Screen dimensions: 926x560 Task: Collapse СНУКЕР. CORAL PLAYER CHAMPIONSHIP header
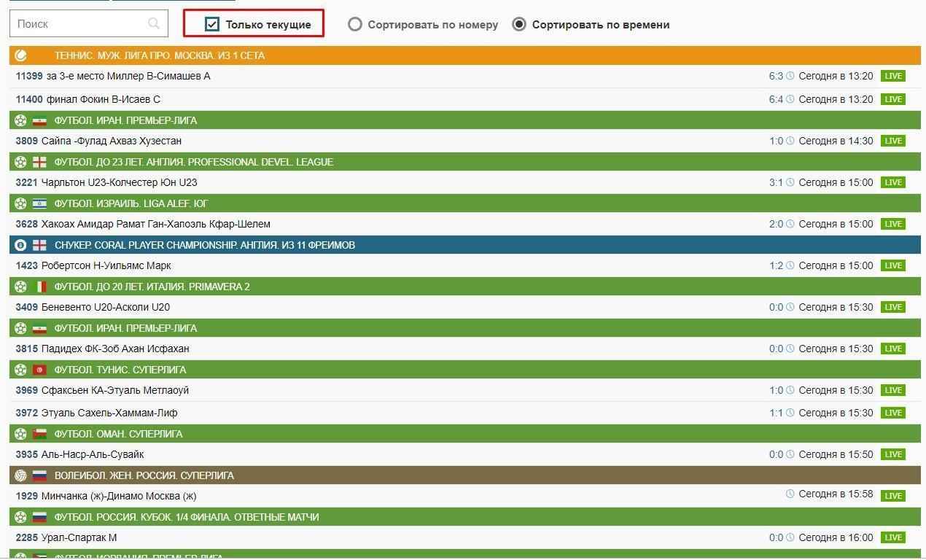465,245
